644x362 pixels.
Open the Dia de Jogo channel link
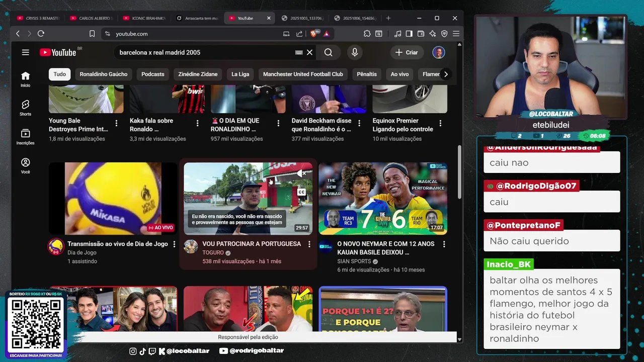pyautogui.click(x=82, y=253)
